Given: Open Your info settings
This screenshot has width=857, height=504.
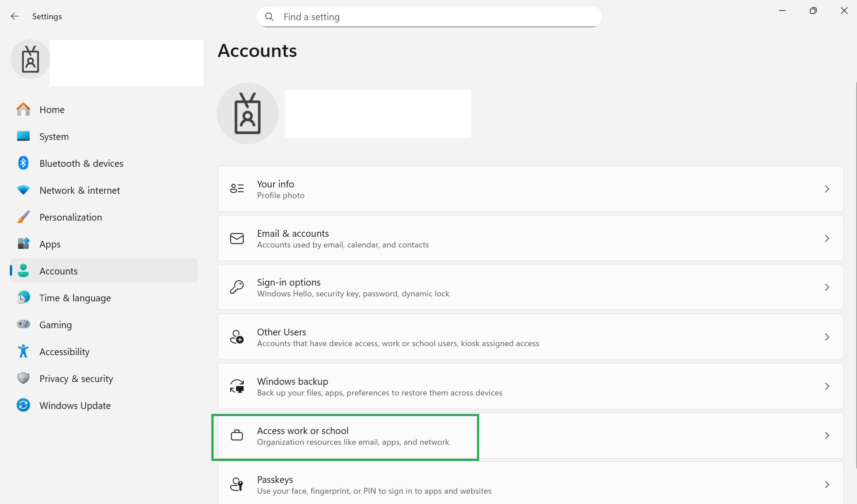Looking at the screenshot, I should pyautogui.click(x=530, y=189).
